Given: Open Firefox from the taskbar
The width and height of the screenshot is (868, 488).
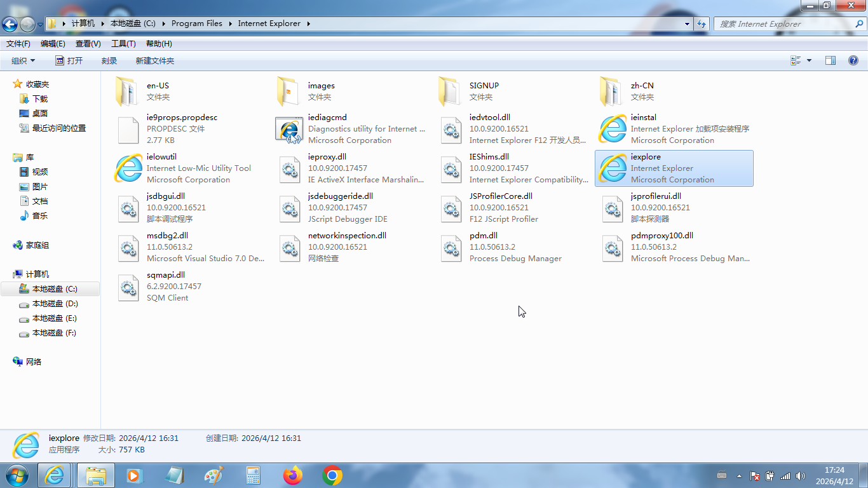Looking at the screenshot, I should click(293, 475).
